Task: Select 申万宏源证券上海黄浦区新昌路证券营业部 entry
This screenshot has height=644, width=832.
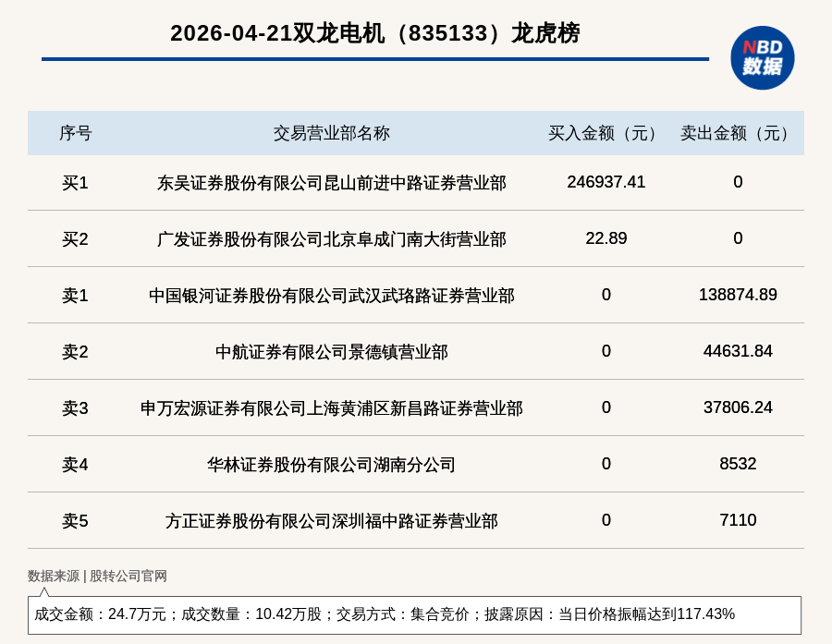Action: pos(331,408)
